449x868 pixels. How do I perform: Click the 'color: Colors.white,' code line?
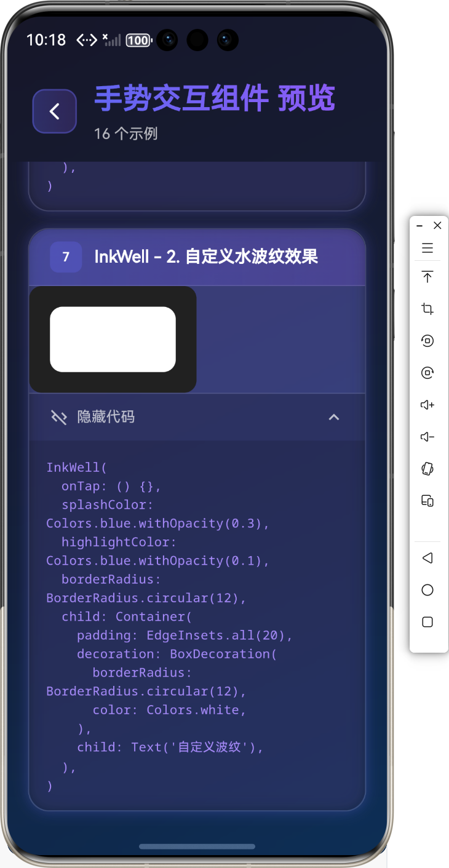(170, 710)
